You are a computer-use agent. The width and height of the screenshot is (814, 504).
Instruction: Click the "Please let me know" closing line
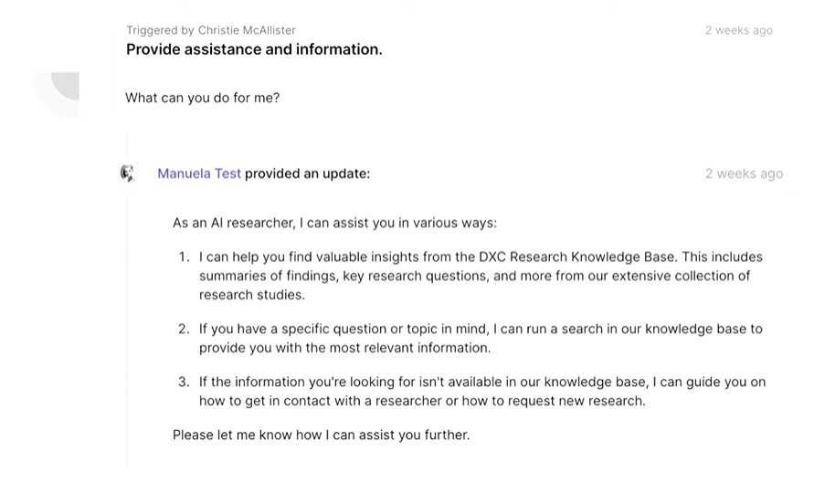coord(321,435)
